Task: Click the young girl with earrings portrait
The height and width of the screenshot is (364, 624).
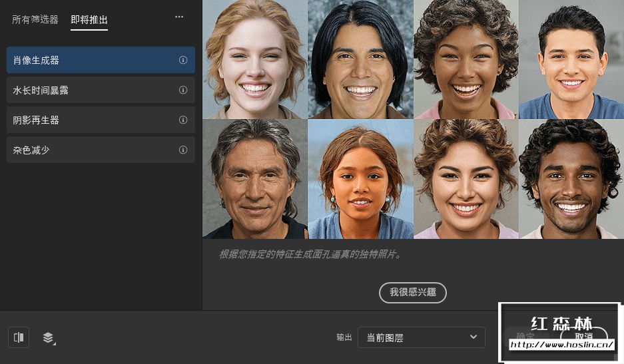Action: pos(360,179)
